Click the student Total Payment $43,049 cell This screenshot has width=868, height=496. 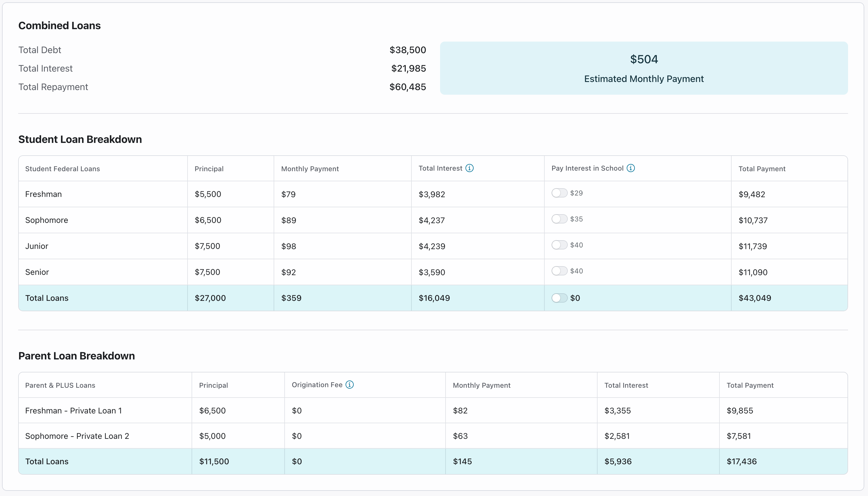[x=754, y=298]
